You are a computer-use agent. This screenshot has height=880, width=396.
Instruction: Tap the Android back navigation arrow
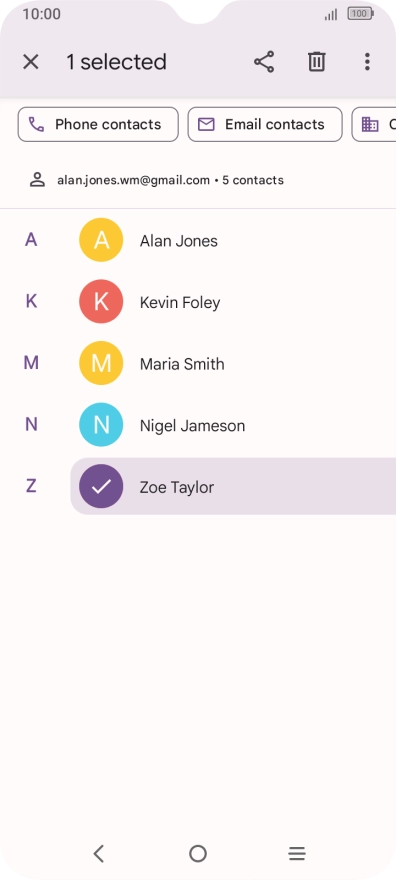[x=99, y=854]
